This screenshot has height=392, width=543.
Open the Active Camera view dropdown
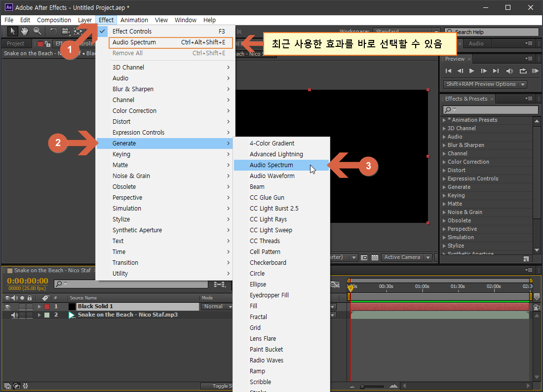point(407,257)
